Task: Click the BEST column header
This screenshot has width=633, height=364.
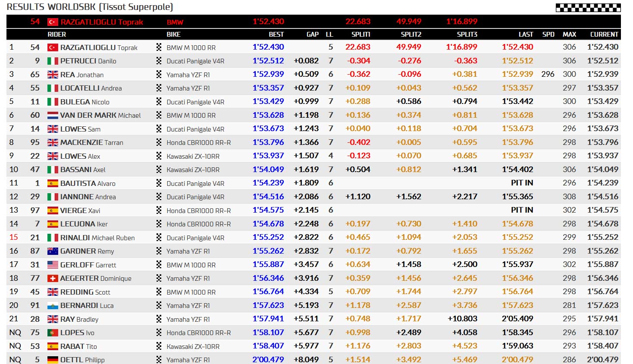Action: tap(276, 35)
